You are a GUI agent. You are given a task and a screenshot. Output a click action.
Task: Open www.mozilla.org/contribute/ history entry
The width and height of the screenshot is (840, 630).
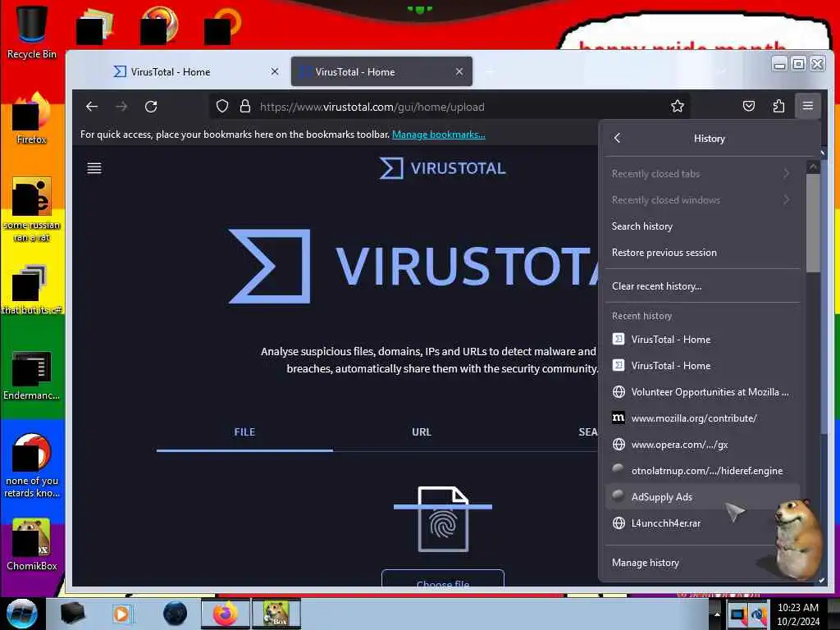point(701,418)
